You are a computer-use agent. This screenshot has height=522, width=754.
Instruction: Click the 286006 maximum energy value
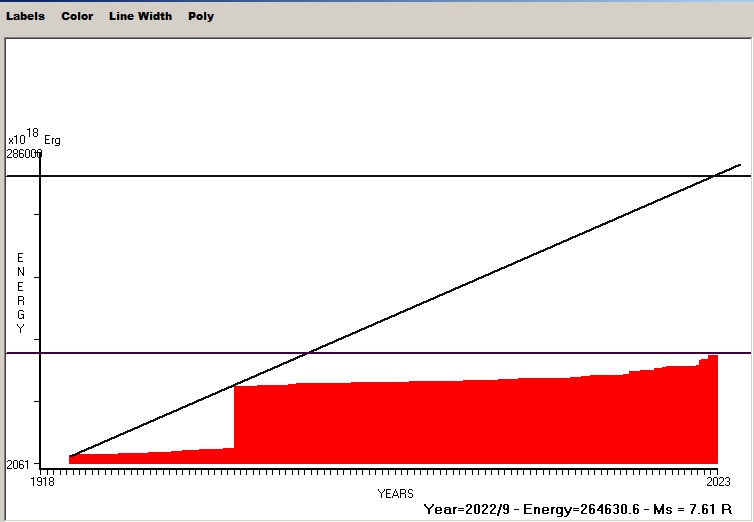click(x=24, y=154)
